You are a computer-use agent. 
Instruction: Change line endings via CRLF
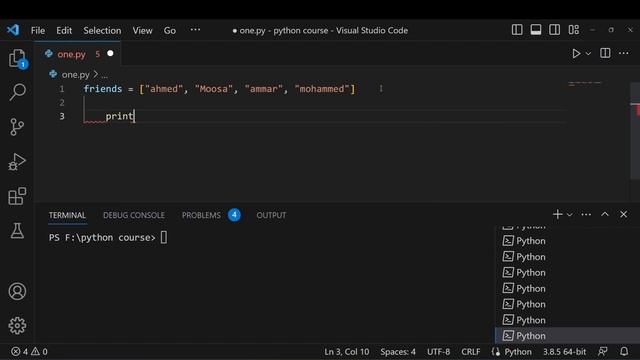(x=471, y=352)
